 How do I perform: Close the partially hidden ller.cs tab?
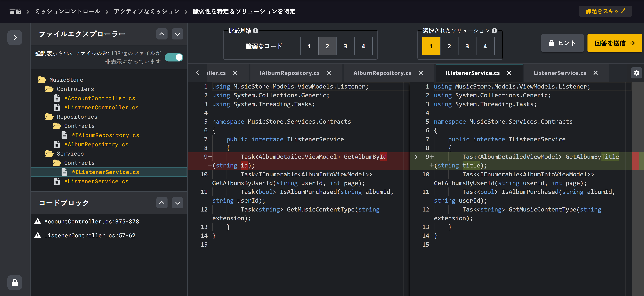(235, 73)
